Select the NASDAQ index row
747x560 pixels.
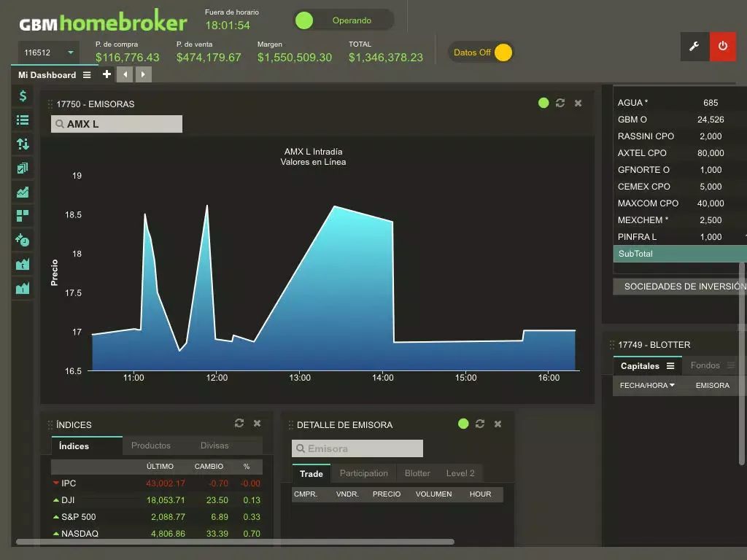click(x=157, y=533)
